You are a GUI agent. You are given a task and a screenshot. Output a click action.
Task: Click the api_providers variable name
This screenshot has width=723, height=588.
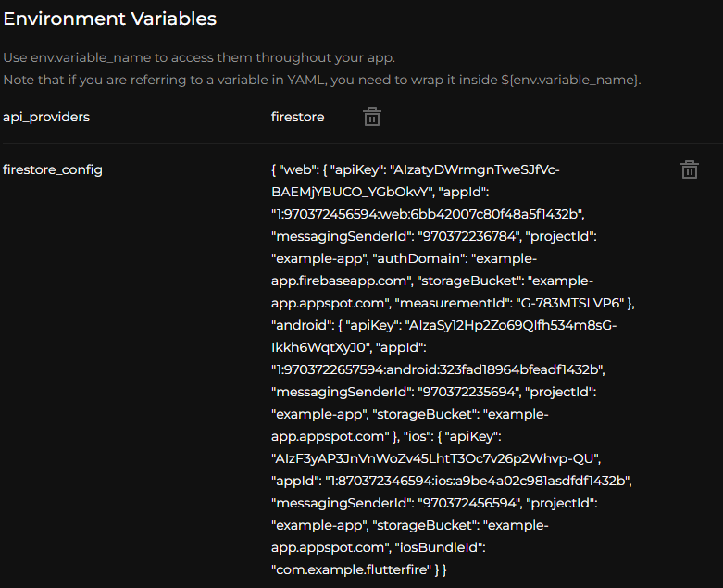point(46,117)
